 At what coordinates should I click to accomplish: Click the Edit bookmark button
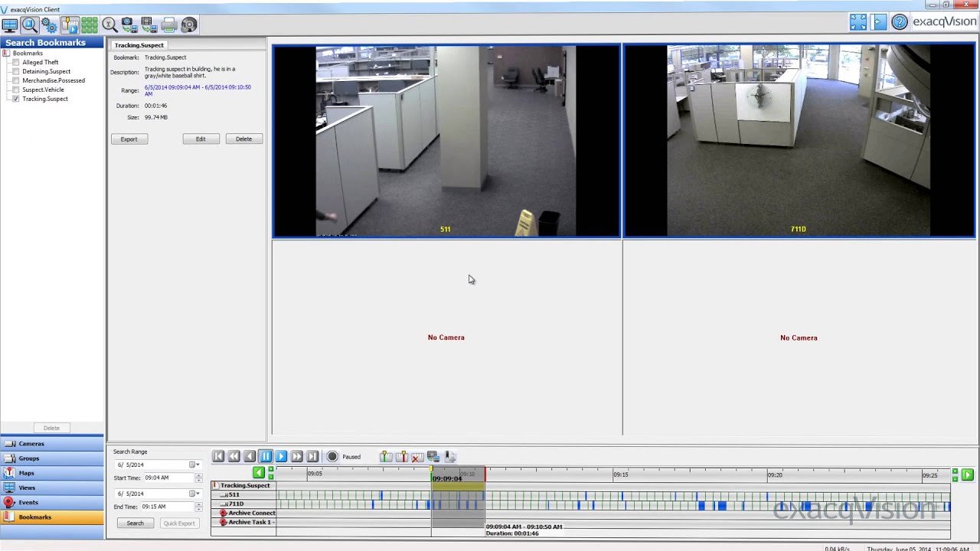[x=201, y=139]
